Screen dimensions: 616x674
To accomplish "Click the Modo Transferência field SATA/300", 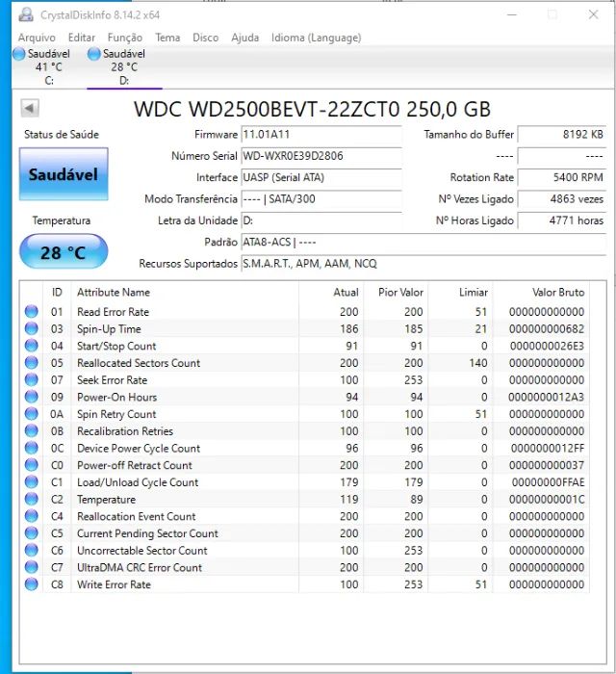I will [321, 199].
